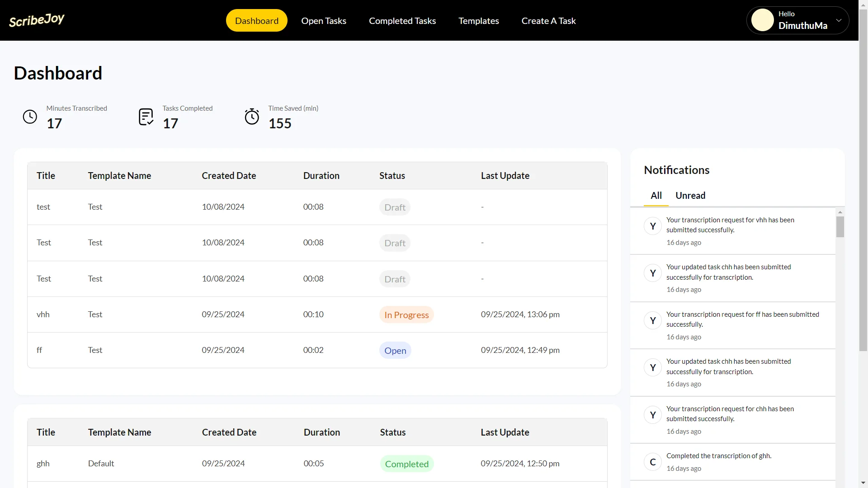This screenshot has height=488, width=868.
Task: Click the Dashboard button in navbar
Action: point(256,21)
